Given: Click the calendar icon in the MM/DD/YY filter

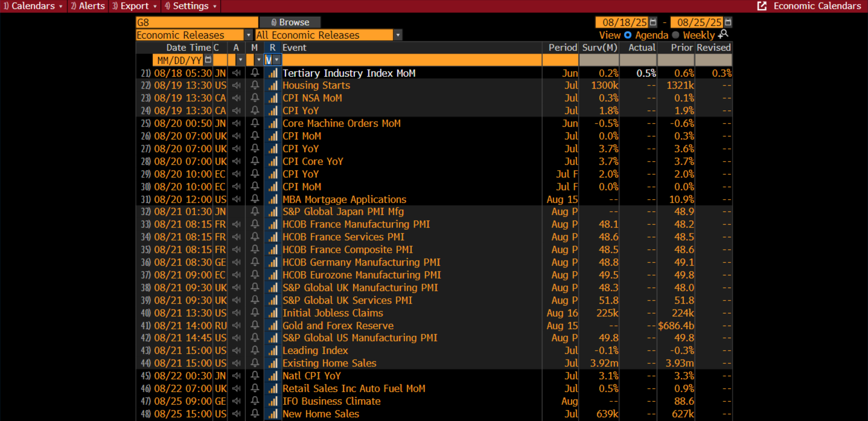Looking at the screenshot, I should [x=208, y=60].
